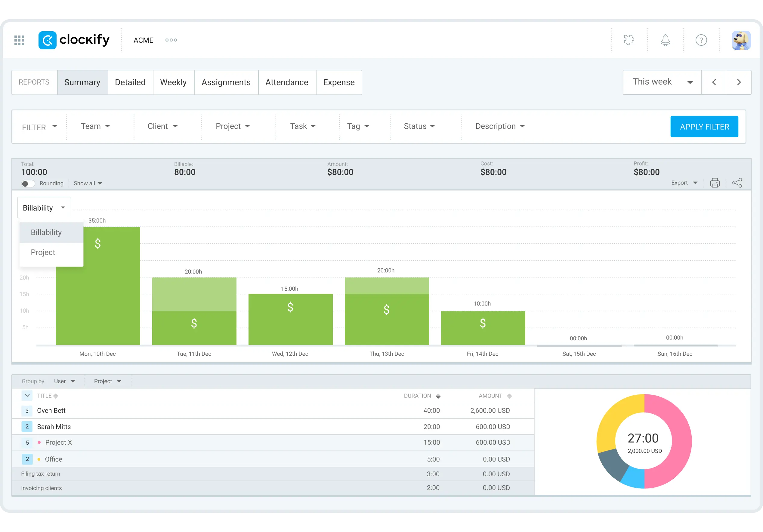Click the print report icon
Viewport: 763px width, 532px height.
point(715,183)
